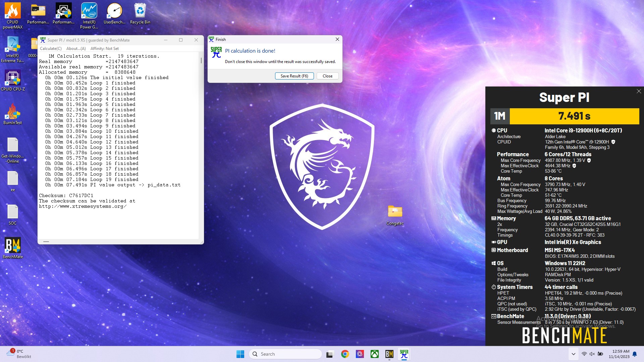Launch BurnInTest desktop icon
This screenshot has height=362, width=644.
pos(12,114)
